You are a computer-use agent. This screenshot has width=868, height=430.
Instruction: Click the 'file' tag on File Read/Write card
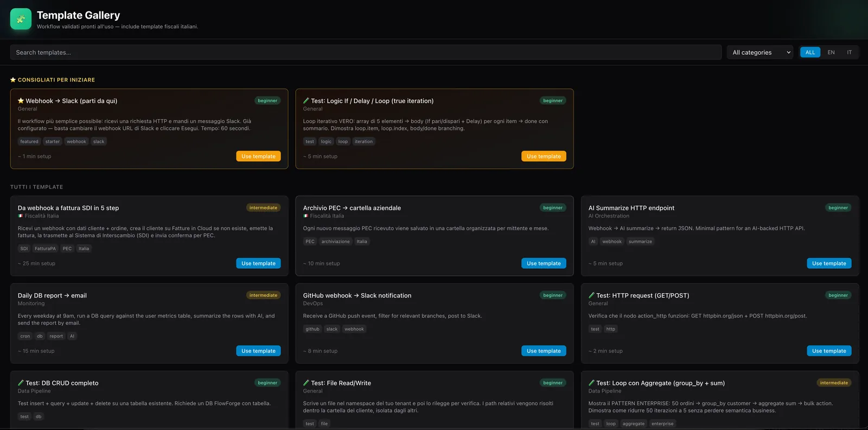point(324,424)
